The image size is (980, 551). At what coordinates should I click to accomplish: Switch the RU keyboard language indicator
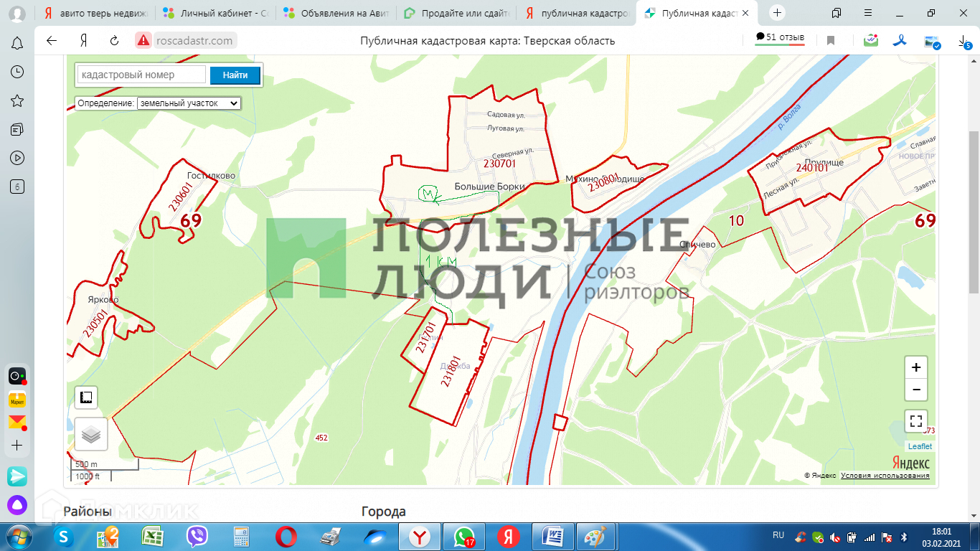(x=778, y=535)
